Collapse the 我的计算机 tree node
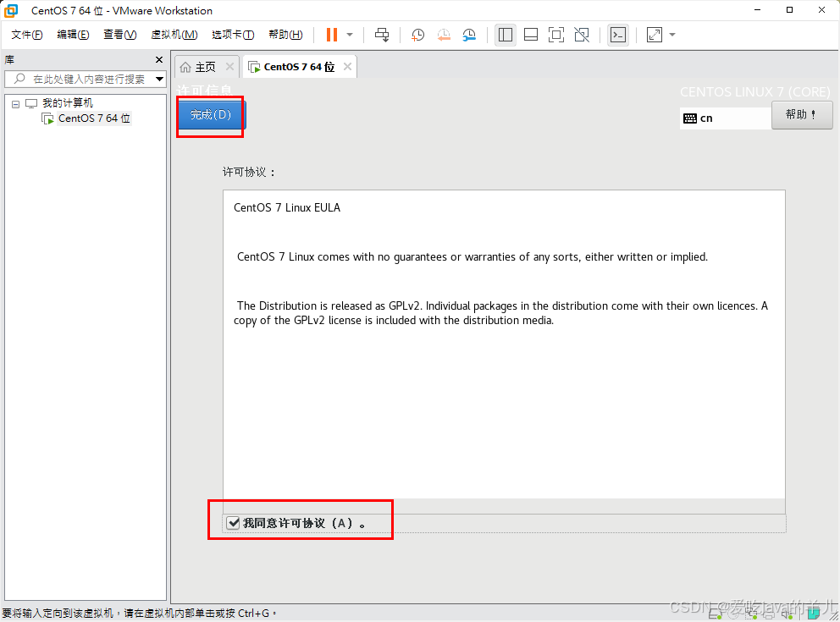This screenshot has height=622, width=840. coord(15,104)
